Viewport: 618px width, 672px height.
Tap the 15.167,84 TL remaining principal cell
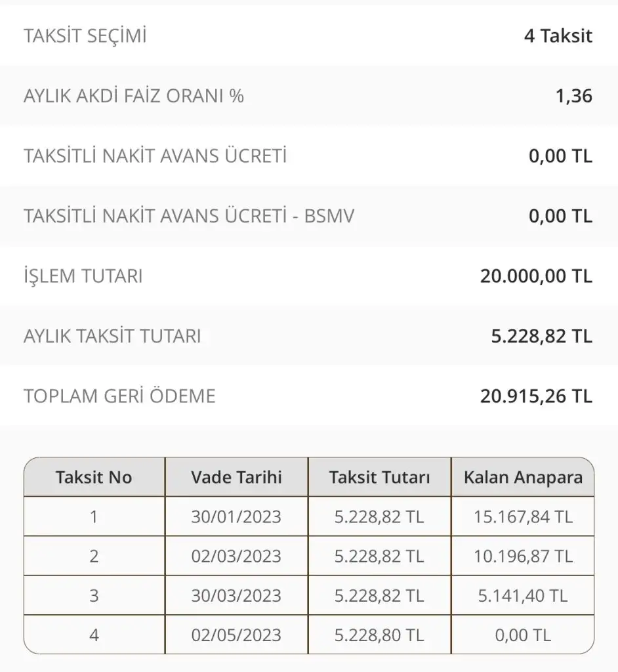[x=523, y=517]
